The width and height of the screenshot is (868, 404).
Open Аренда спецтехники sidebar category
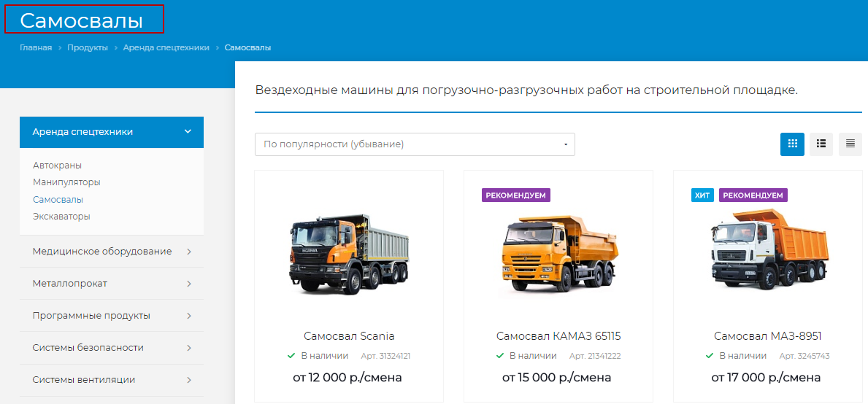click(x=82, y=131)
